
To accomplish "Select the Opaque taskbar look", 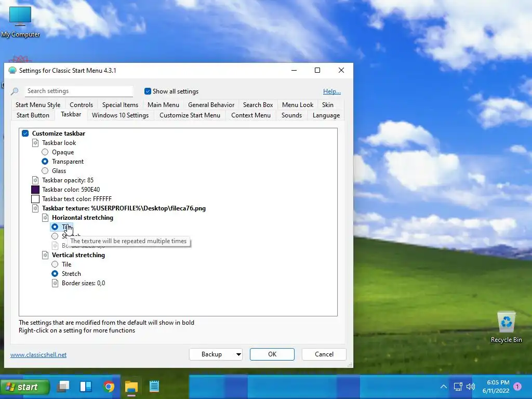I will click(x=45, y=152).
